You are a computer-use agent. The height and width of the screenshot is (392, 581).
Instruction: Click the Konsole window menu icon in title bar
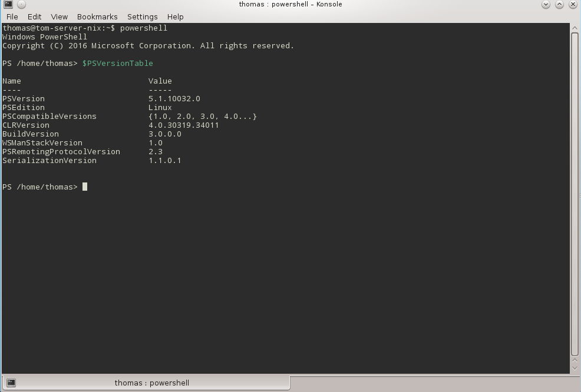point(8,5)
